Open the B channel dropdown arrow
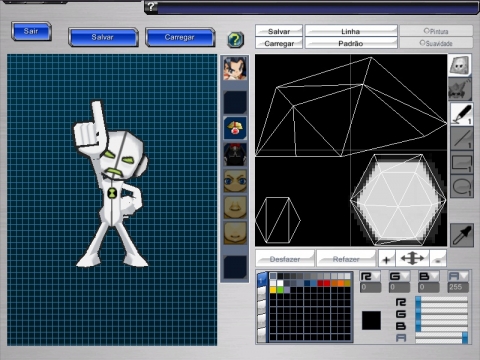 435,275
